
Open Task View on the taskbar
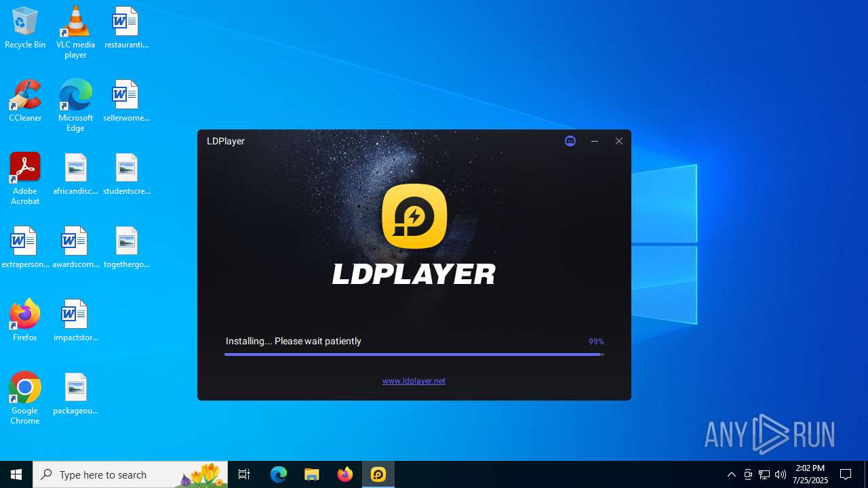(244, 474)
